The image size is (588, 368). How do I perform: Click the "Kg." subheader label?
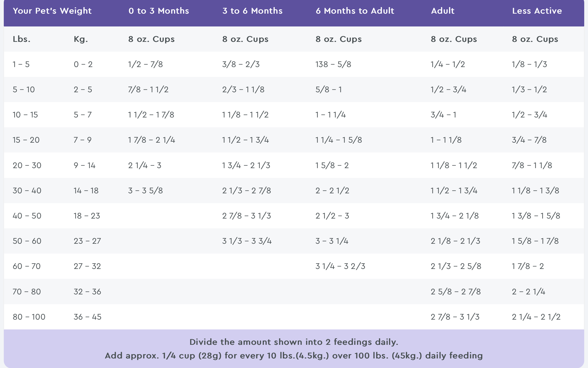[81, 39]
